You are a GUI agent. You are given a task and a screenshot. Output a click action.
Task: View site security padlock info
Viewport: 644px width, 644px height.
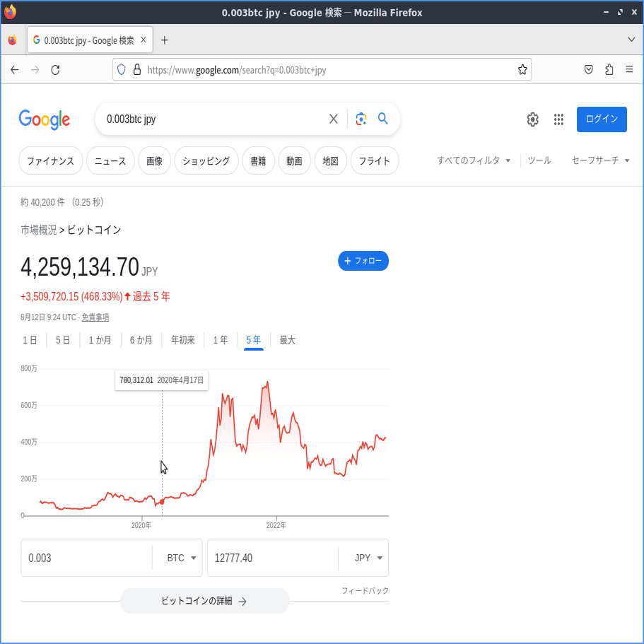[x=137, y=69]
